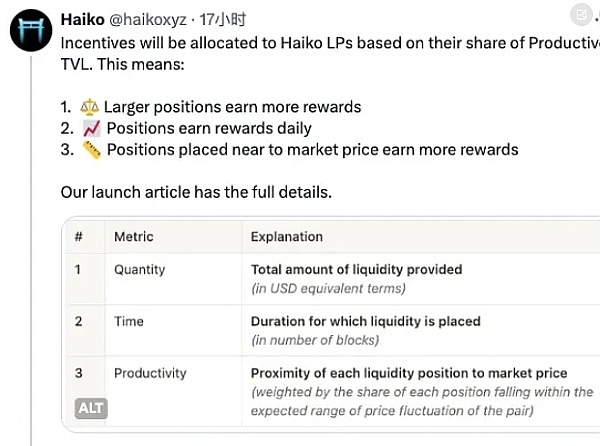Click the 'Time' metric cell
This screenshot has width=600, height=446.
[128, 322]
